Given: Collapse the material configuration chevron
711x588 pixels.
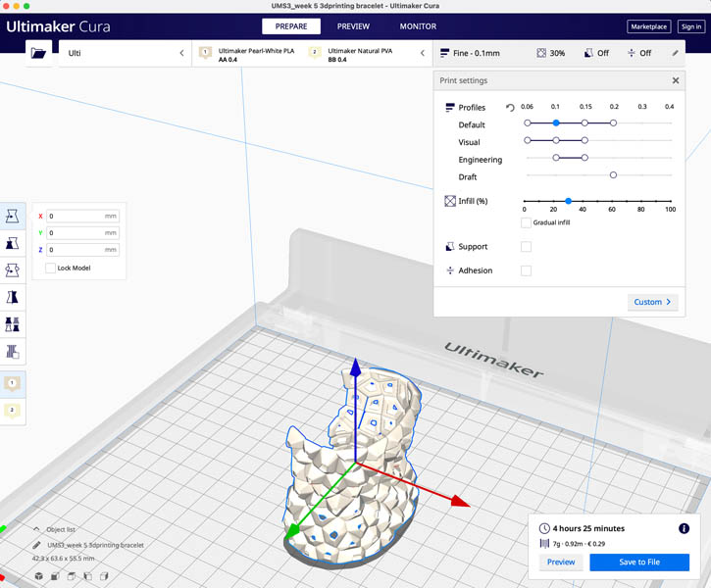Looking at the screenshot, I should click(x=422, y=53).
